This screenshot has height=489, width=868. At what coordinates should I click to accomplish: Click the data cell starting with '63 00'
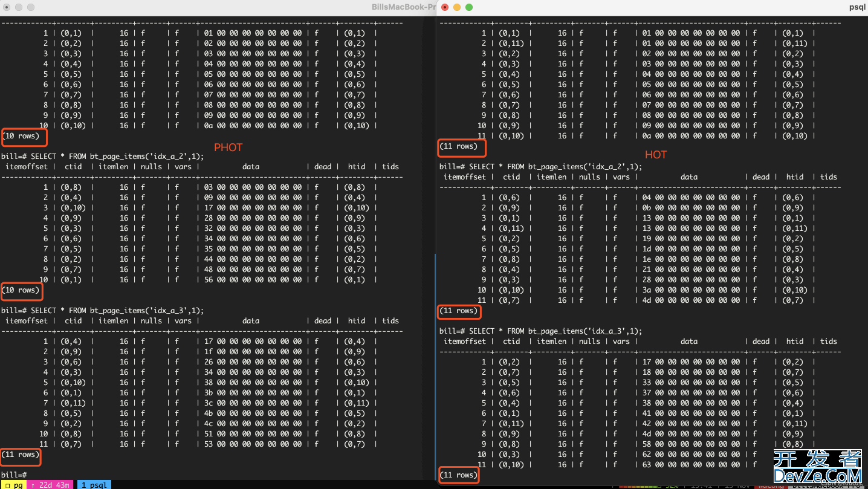(691, 465)
